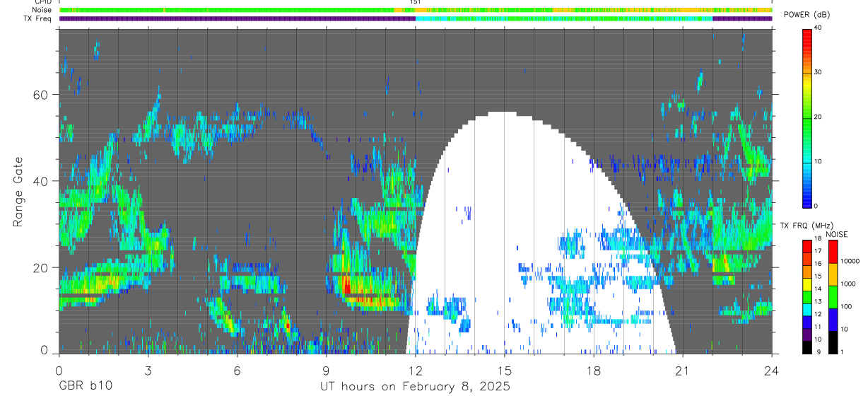The image size is (868, 401).
Task: Pick the 12 label in TX FRQ legend
Action: coord(819,314)
